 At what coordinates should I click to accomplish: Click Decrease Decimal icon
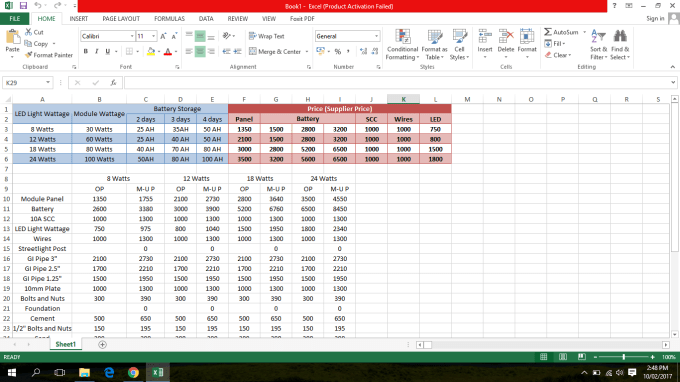[x=375, y=52]
